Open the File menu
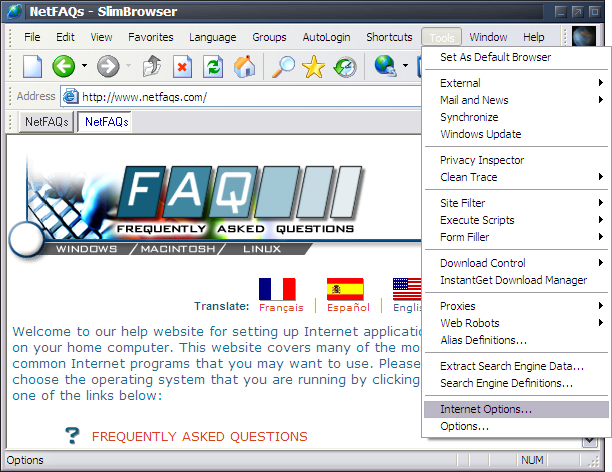 click(32, 37)
